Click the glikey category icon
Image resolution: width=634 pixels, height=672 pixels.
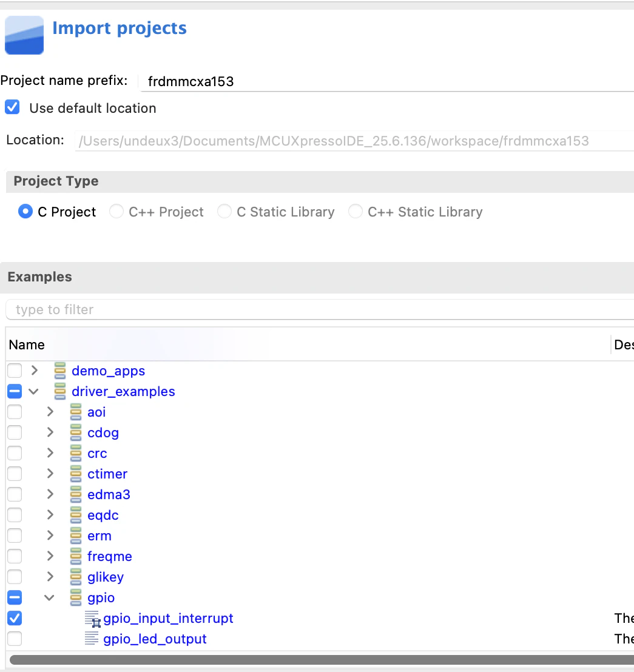pos(76,577)
